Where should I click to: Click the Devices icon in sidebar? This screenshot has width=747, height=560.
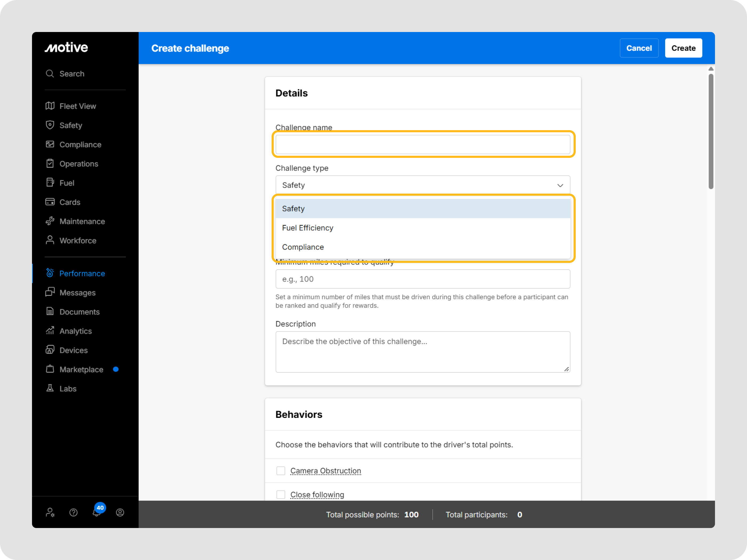coord(50,350)
